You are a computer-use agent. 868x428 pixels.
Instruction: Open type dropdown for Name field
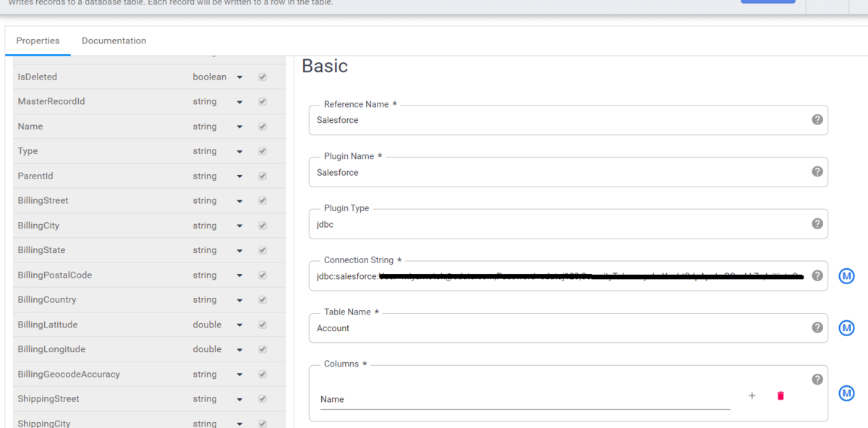(x=218, y=127)
